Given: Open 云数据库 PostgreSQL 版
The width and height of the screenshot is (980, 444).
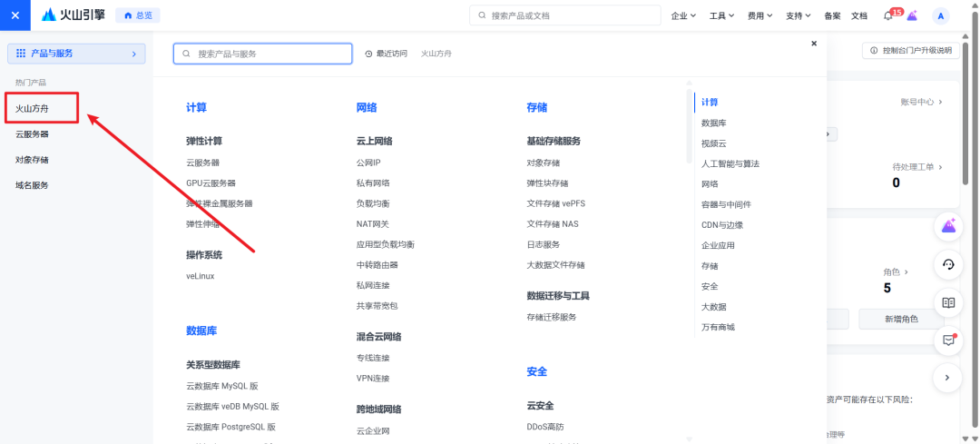Looking at the screenshot, I should click(x=230, y=427).
